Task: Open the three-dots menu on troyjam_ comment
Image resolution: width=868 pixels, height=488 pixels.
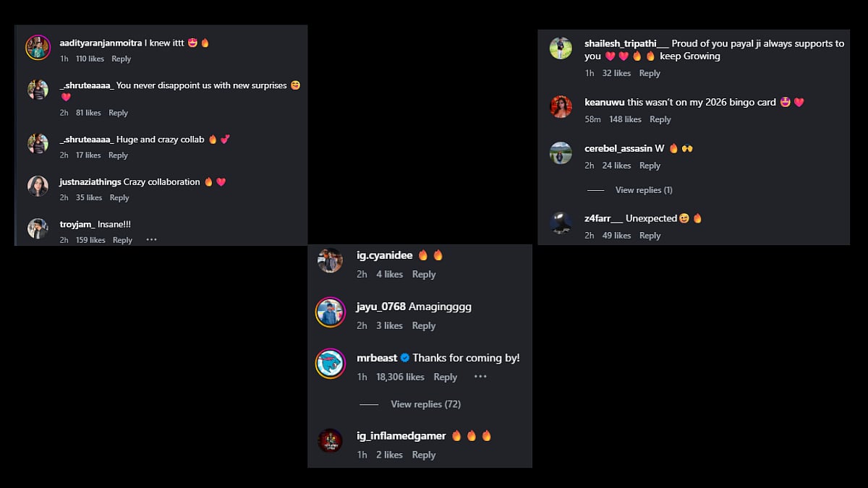Action: (x=151, y=240)
